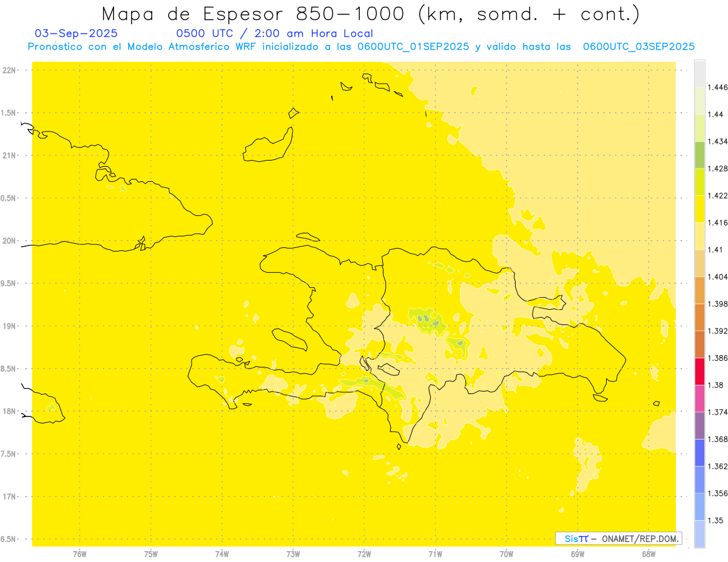Screen dimensions: 728x562
Task: Click the legend value "1.362"
Action: coord(718,466)
